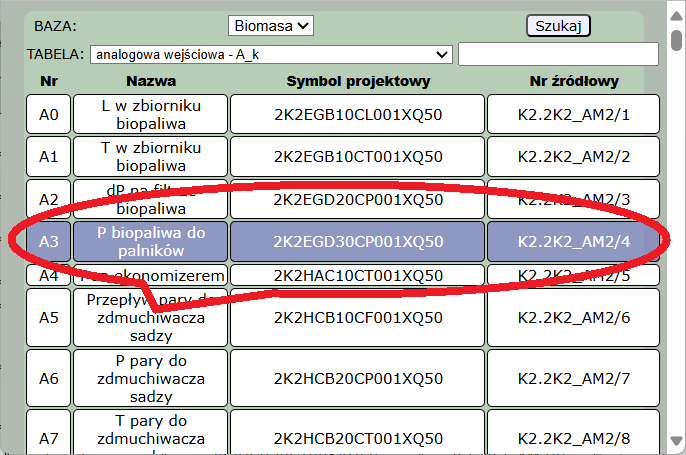Viewport: 686px width, 455px height.
Task: Select row number A0 cell
Action: pos(49,115)
